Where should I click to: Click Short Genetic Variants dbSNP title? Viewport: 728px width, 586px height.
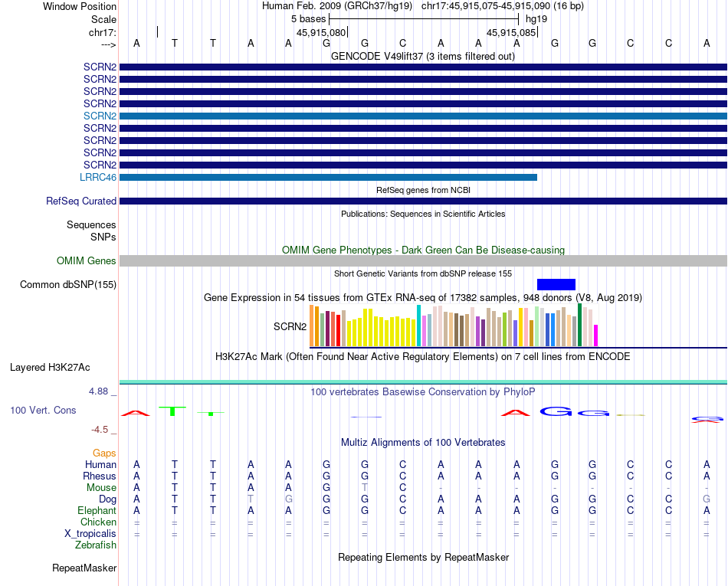pos(423,273)
